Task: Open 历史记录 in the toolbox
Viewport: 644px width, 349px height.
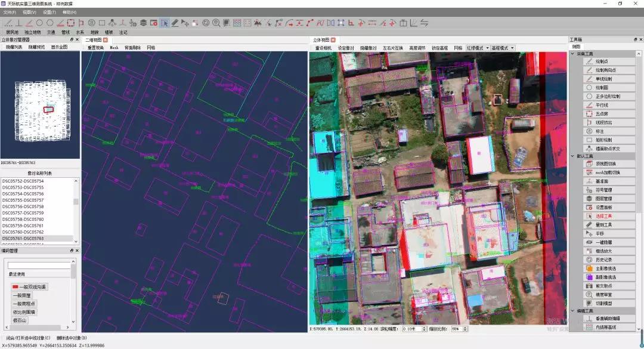Action: point(603,260)
